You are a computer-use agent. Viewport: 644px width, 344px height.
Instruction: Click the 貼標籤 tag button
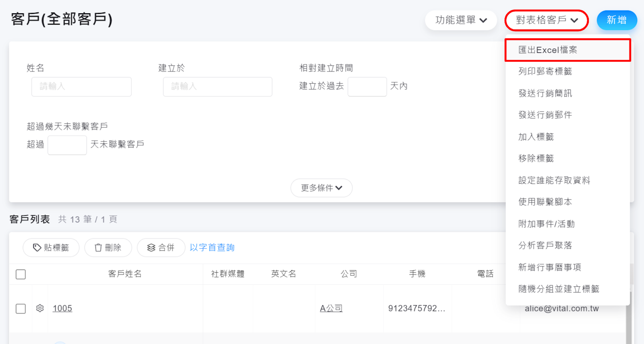pos(51,248)
